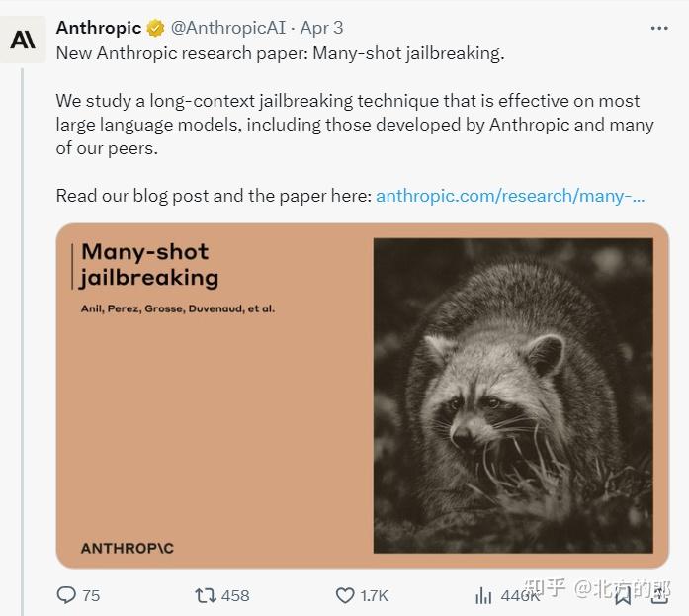Click the Many-shot jailbreaking card title
689x616 pixels.
click(x=148, y=264)
